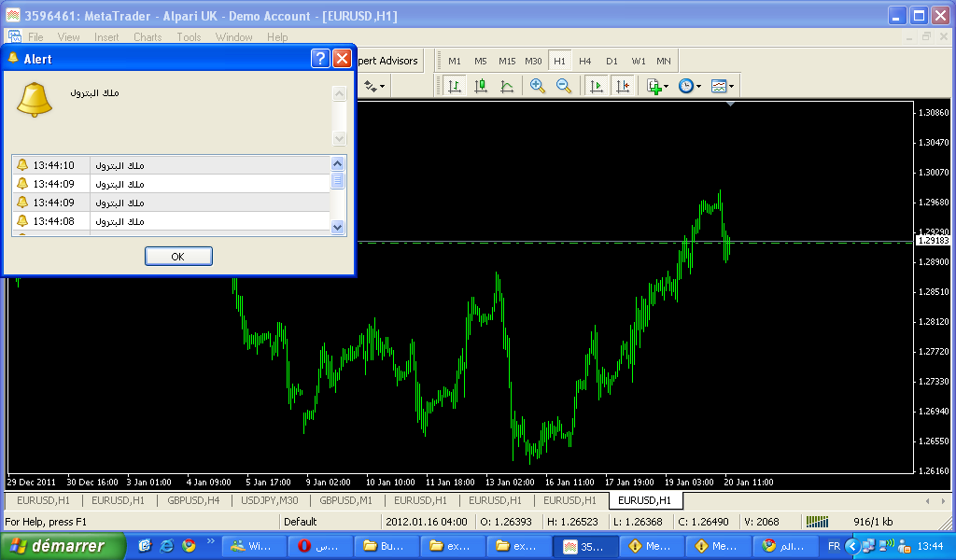Click the chart window icon beside File menu
956x560 pixels.
[15, 37]
